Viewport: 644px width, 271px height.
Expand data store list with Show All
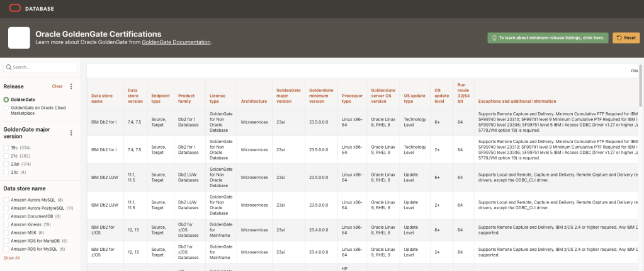(11, 258)
